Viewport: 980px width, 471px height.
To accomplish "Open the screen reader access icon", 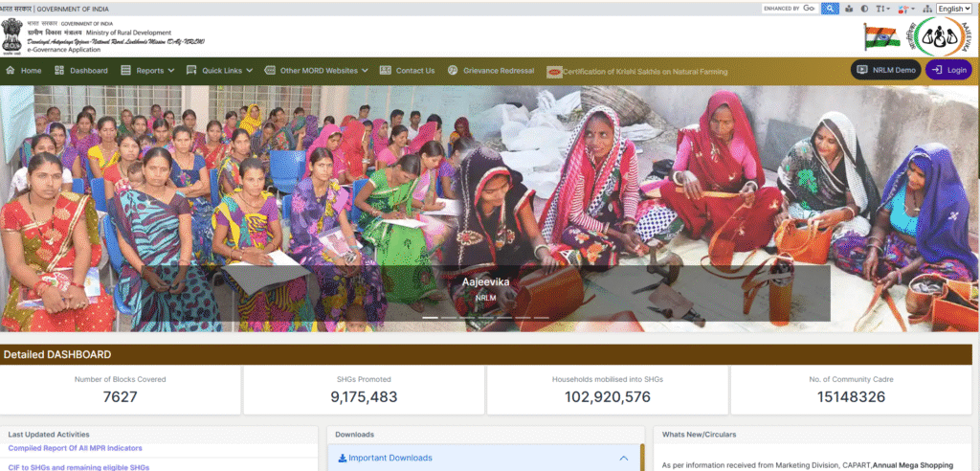I will tap(849, 9).
